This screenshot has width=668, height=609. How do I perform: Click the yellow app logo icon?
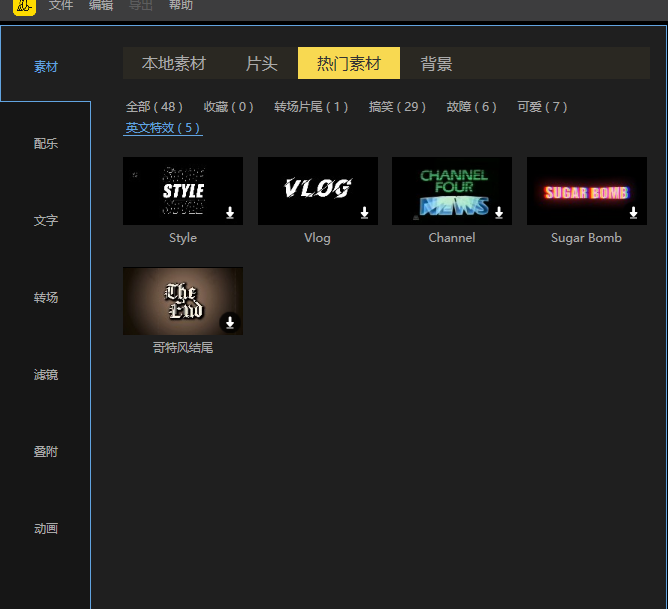coord(25,6)
